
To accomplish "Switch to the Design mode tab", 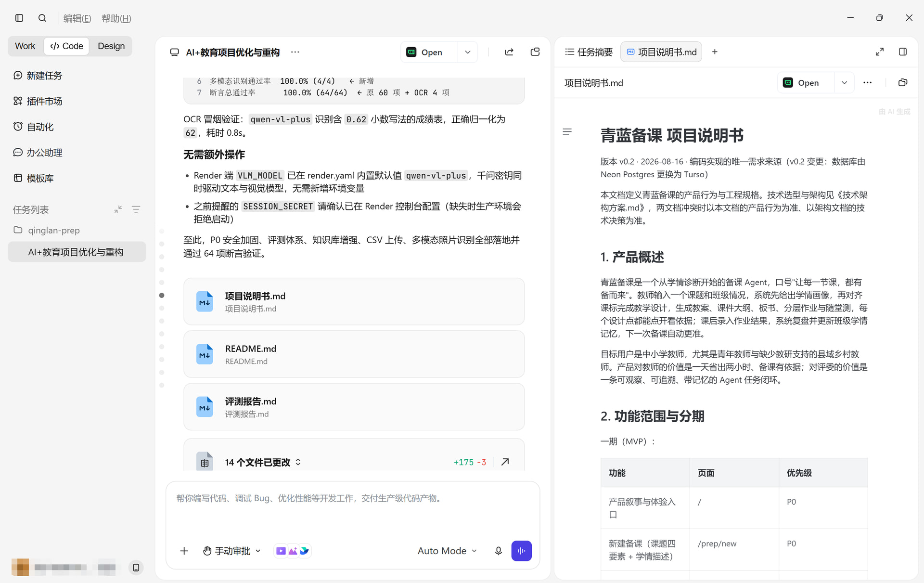I will tap(111, 46).
